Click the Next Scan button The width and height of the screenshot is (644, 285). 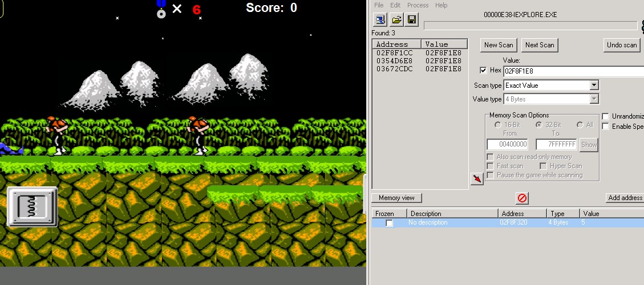click(539, 45)
